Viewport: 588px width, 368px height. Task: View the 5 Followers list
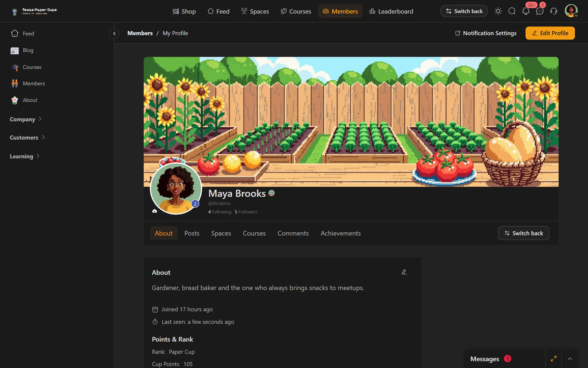point(246,212)
